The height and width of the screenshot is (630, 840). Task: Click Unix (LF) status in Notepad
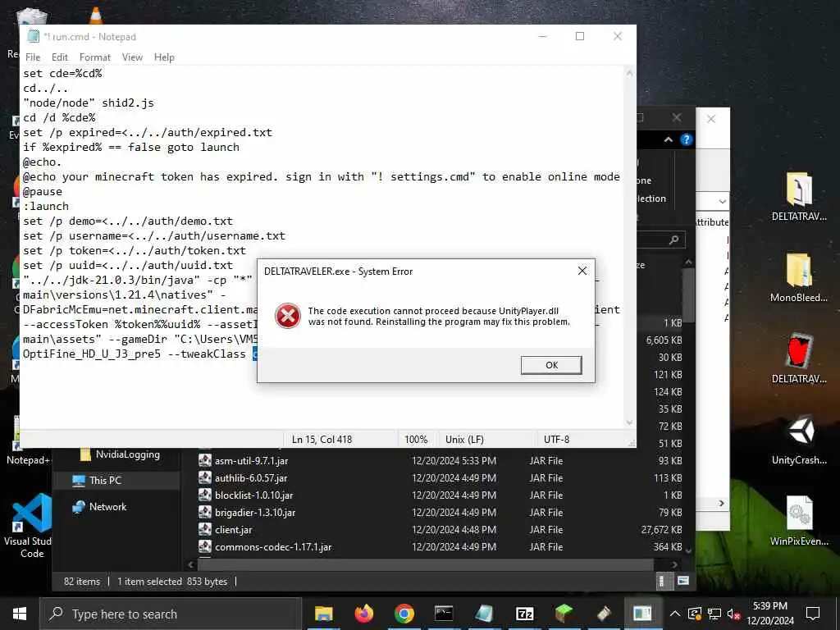click(464, 440)
